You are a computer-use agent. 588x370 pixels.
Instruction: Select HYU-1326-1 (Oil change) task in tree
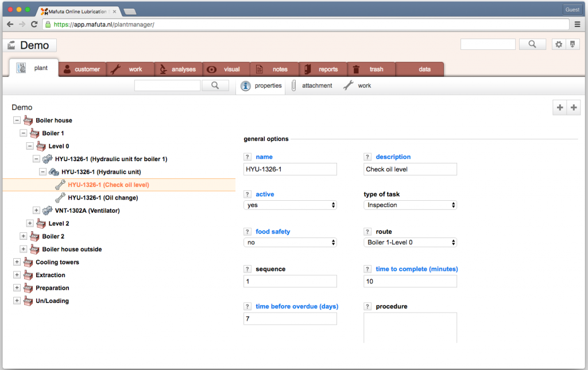[103, 198]
